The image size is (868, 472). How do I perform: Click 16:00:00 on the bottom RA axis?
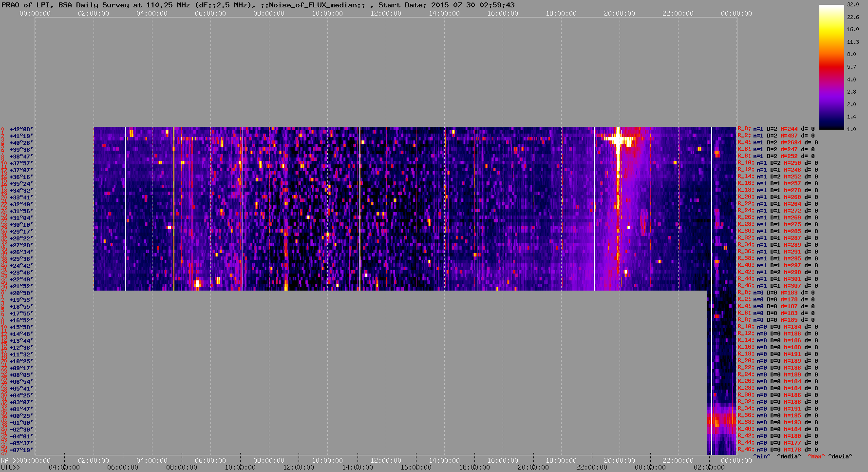coord(503,460)
